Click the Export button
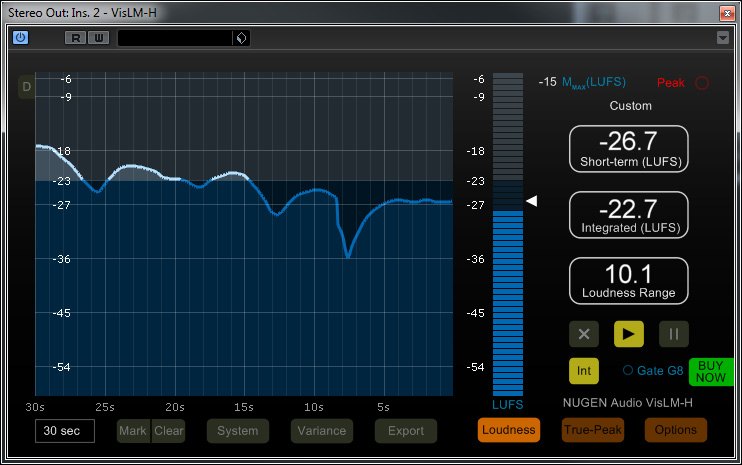 (406, 431)
